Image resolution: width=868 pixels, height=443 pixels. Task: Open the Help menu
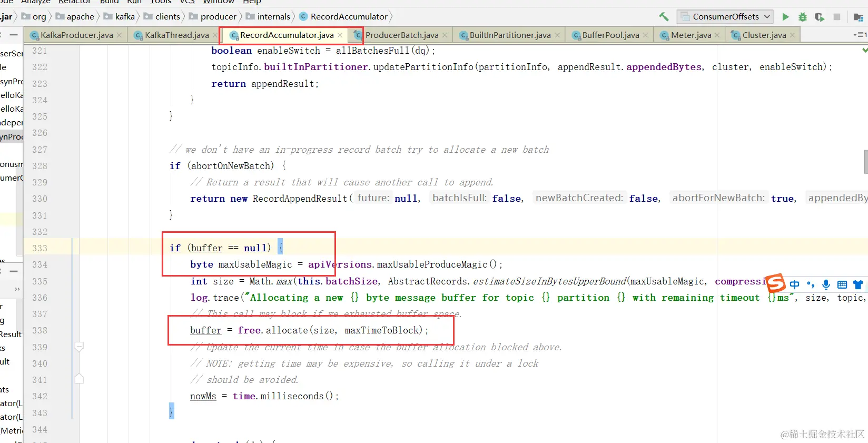[x=252, y=2]
